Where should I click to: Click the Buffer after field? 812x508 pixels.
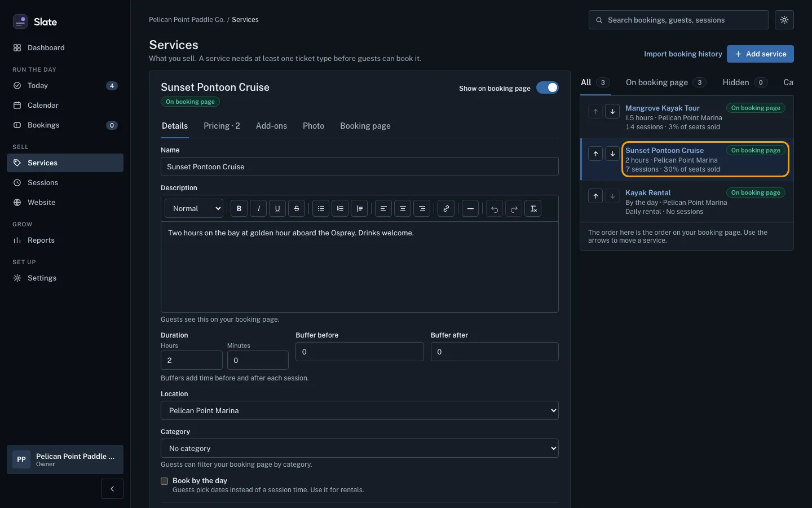[495, 352]
